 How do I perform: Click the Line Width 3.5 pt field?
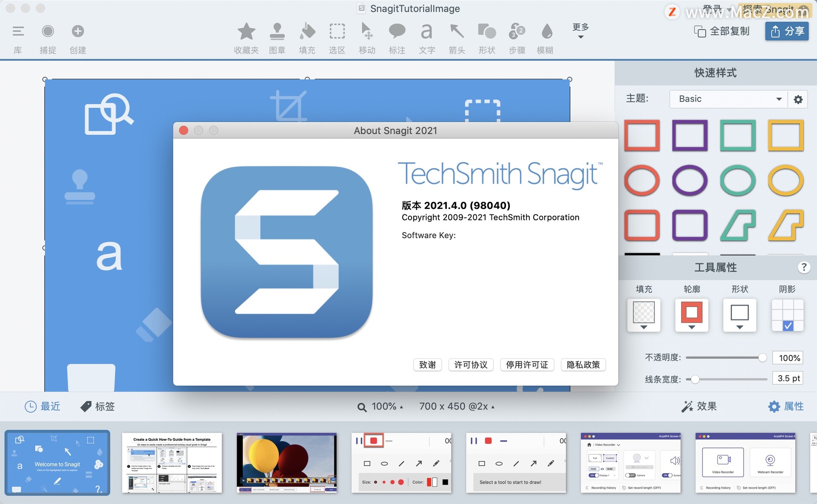(788, 378)
